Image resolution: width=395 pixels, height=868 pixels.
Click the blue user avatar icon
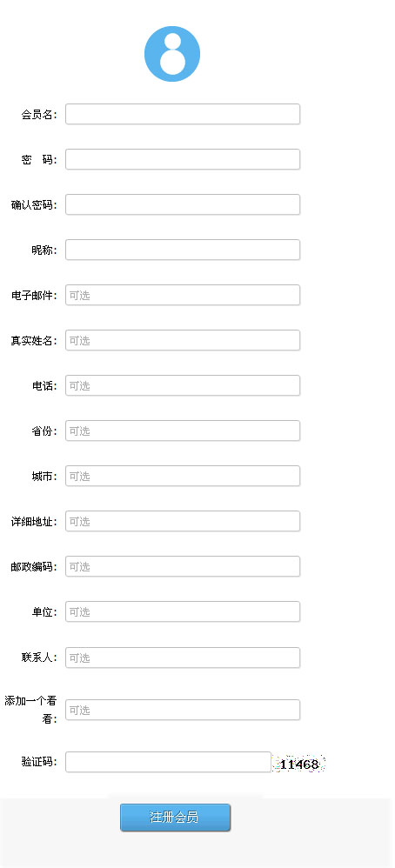coord(172,54)
